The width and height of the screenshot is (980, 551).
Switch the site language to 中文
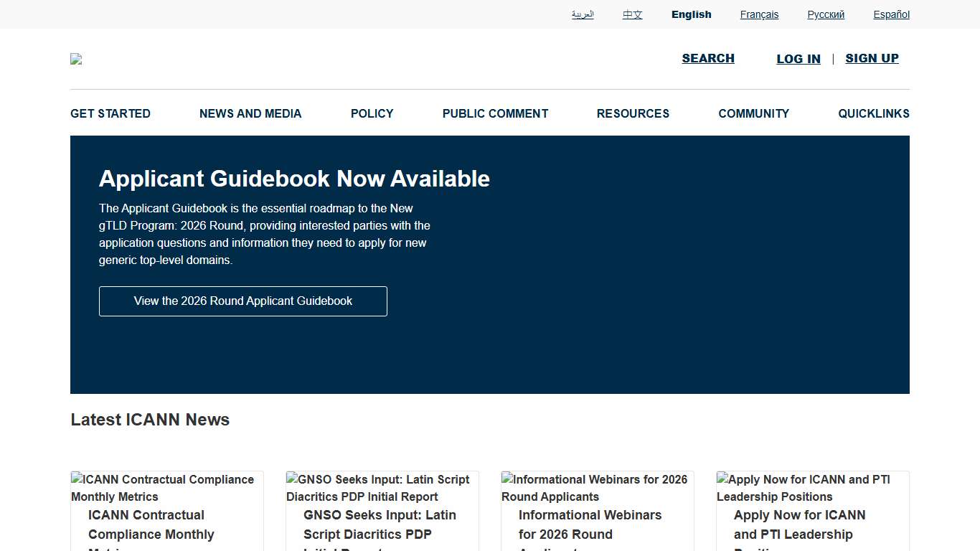point(632,14)
